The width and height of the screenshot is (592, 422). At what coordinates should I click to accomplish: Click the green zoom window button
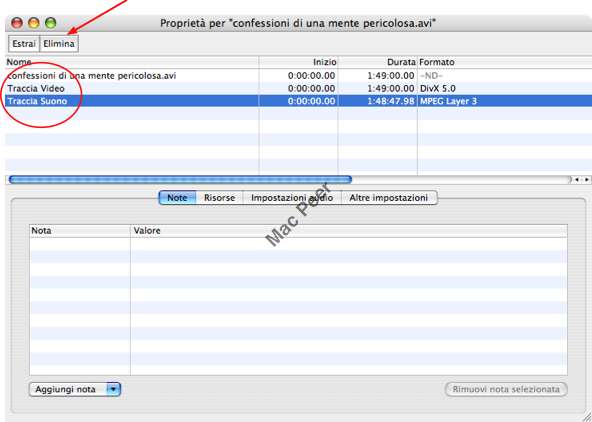click(51, 23)
